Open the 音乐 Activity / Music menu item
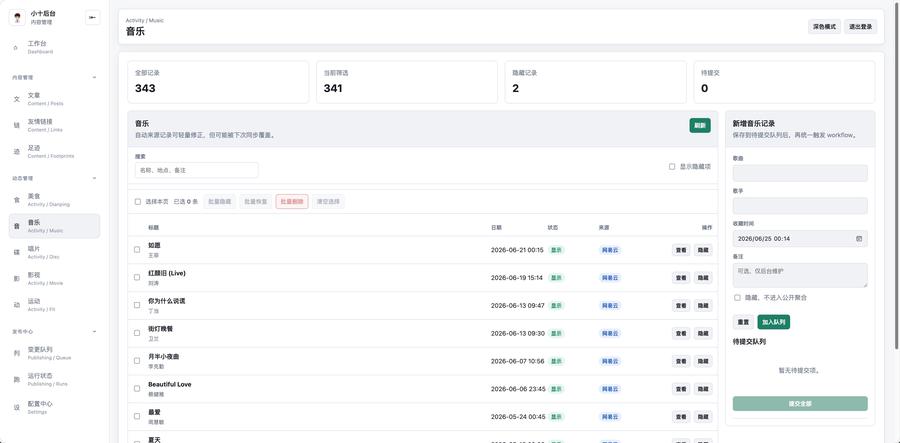This screenshot has width=900, height=443. pyautogui.click(x=55, y=226)
